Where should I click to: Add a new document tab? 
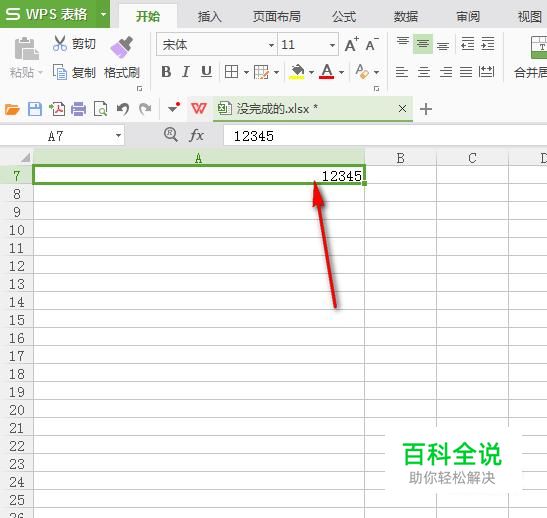426,109
